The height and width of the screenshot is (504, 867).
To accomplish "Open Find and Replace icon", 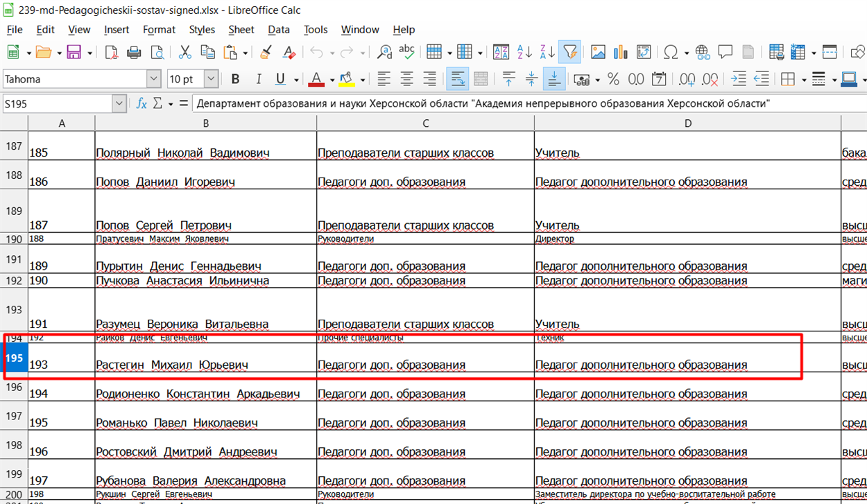I will (x=384, y=52).
